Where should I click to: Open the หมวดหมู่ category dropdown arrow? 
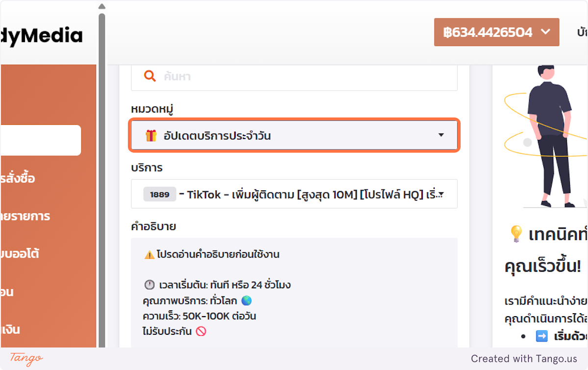(x=441, y=135)
